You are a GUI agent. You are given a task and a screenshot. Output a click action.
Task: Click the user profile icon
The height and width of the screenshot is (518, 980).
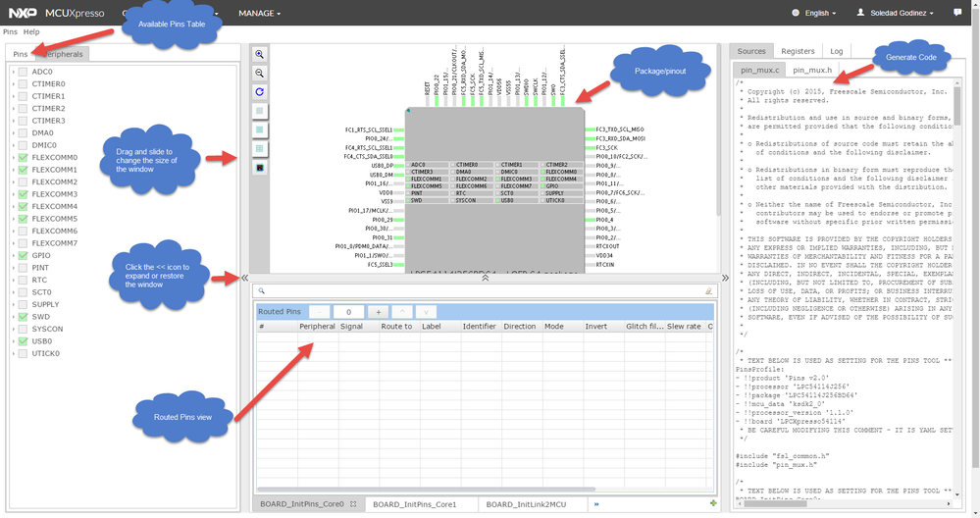click(x=860, y=13)
